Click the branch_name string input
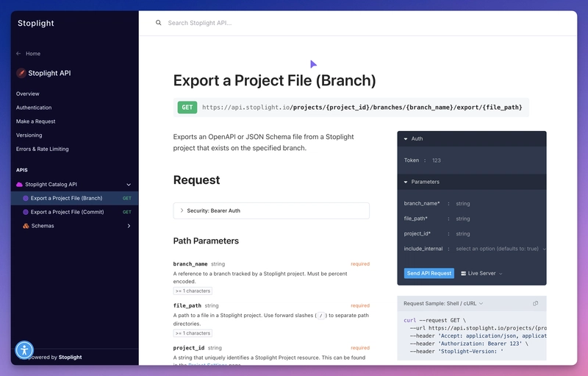588x376 pixels. 463,204
